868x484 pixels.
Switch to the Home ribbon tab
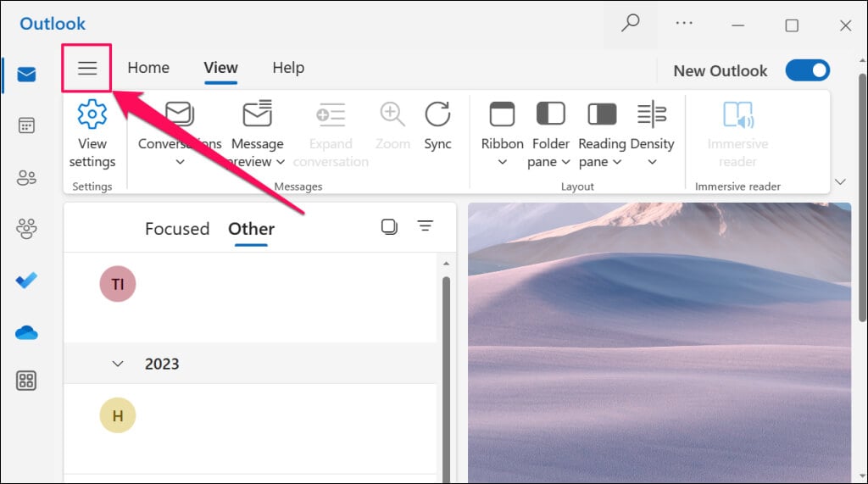point(148,68)
